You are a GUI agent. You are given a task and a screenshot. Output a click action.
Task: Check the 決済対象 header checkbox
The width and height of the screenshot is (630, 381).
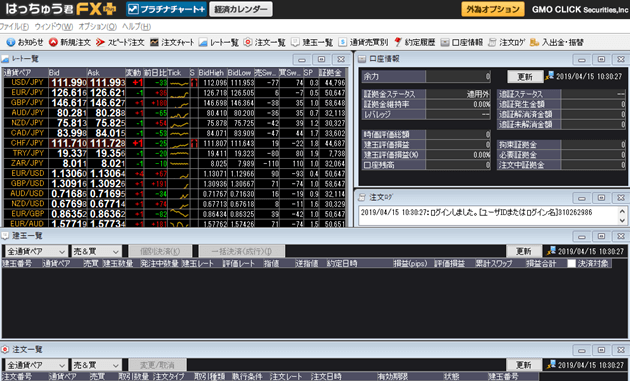(571, 264)
